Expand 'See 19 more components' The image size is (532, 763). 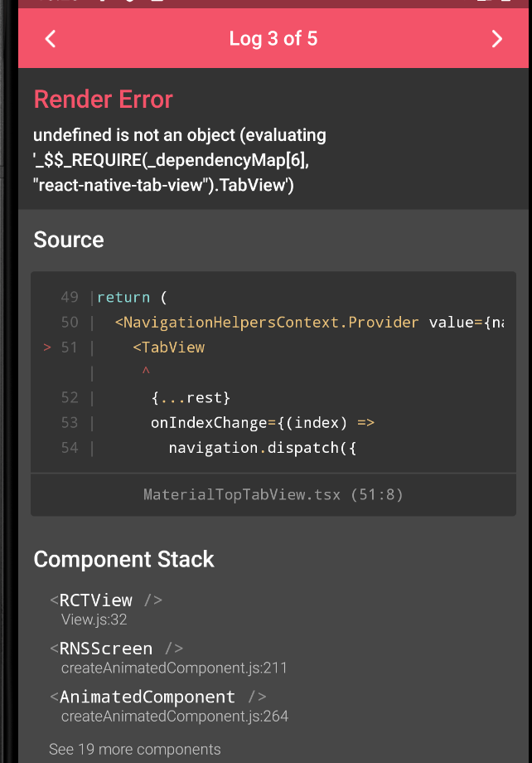point(134,749)
